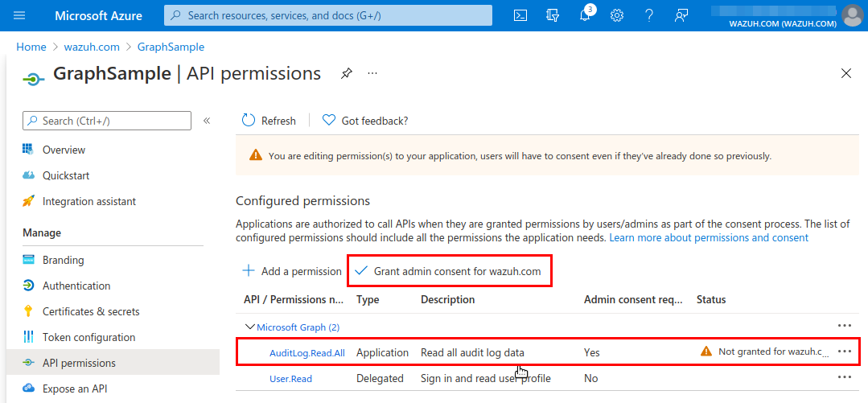This screenshot has width=868, height=403.
Task: Click the user account avatar
Action: point(852,15)
